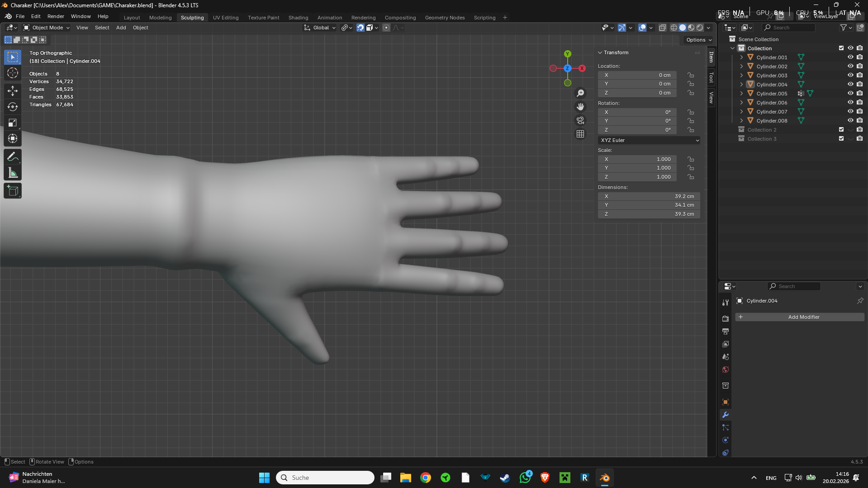Switch perspective/orthographic with the grid icon
Viewport: 868px width, 488px height.
580,134
